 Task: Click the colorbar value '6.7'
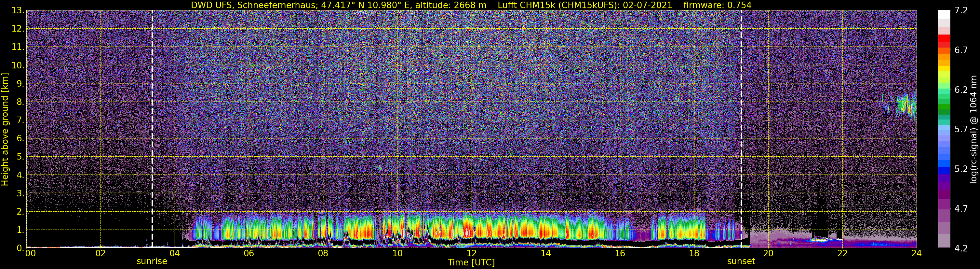pos(961,50)
